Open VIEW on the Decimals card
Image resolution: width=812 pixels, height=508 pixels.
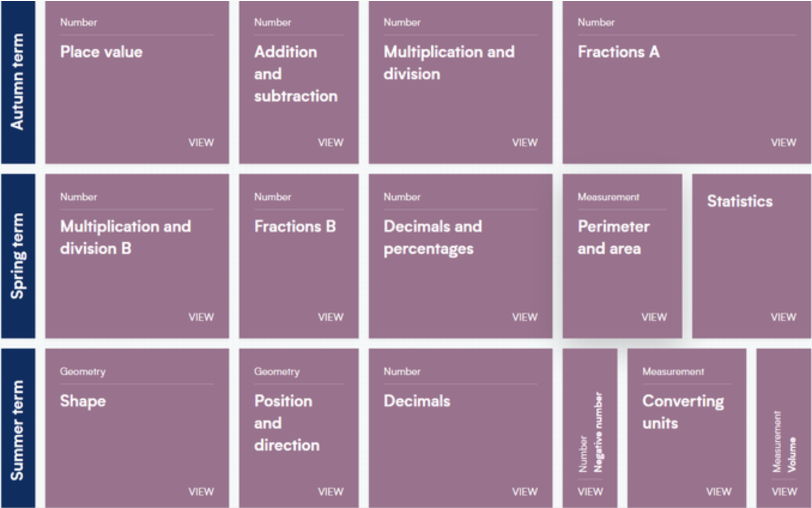coord(525,491)
